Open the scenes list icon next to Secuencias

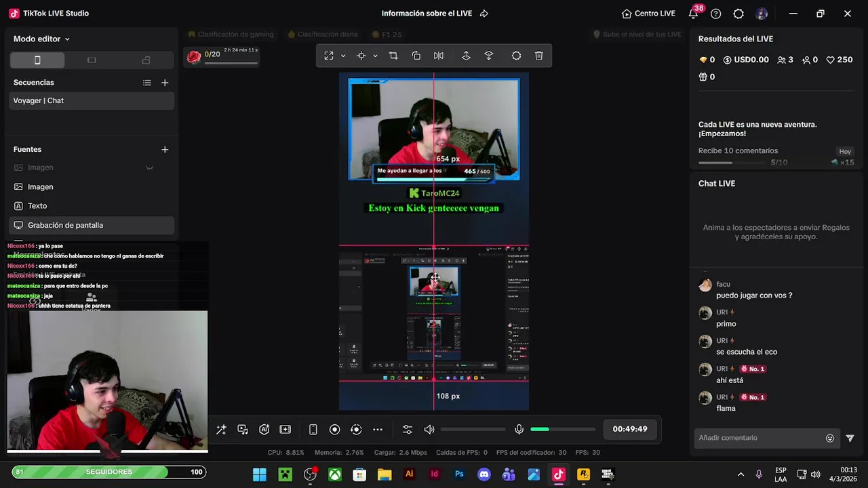(146, 83)
